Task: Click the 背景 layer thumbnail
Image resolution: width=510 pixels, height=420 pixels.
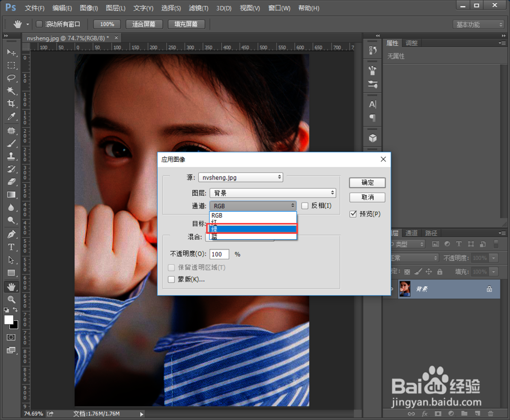Action: tap(405, 289)
